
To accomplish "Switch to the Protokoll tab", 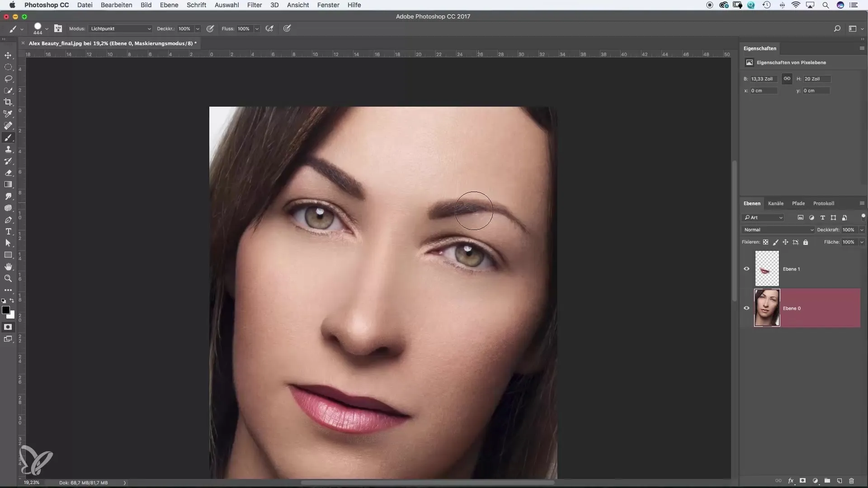I will click(x=824, y=203).
